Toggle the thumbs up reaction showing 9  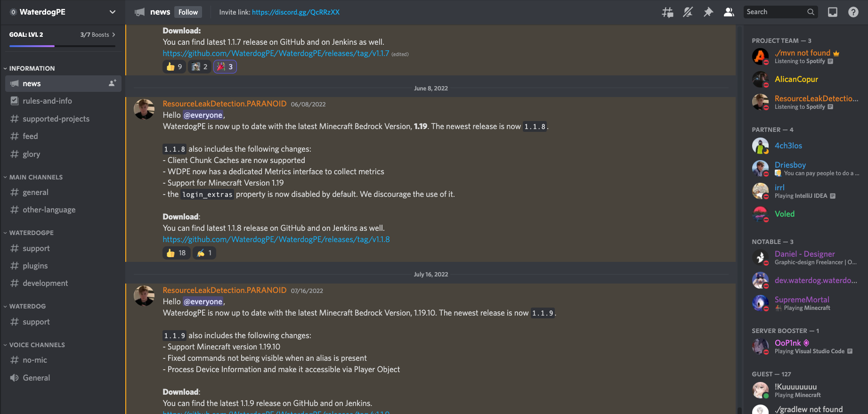click(174, 67)
